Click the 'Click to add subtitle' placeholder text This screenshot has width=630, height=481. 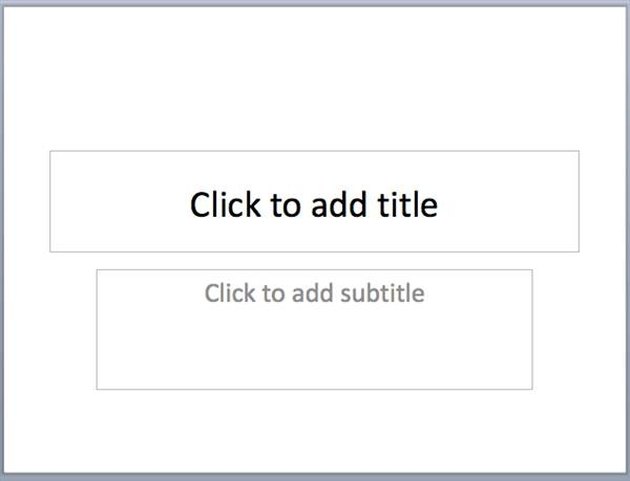(315, 293)
